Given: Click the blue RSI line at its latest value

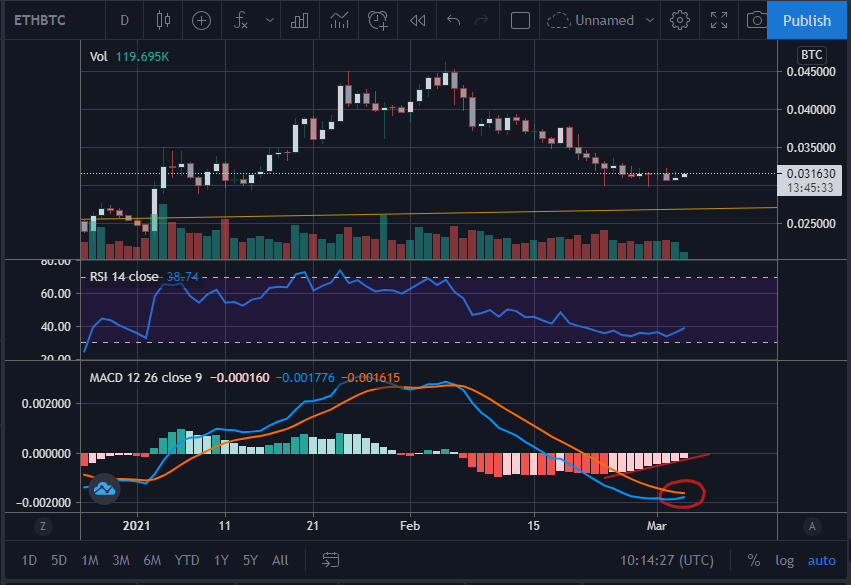Looking at the screenshot, I should point(684,328).
